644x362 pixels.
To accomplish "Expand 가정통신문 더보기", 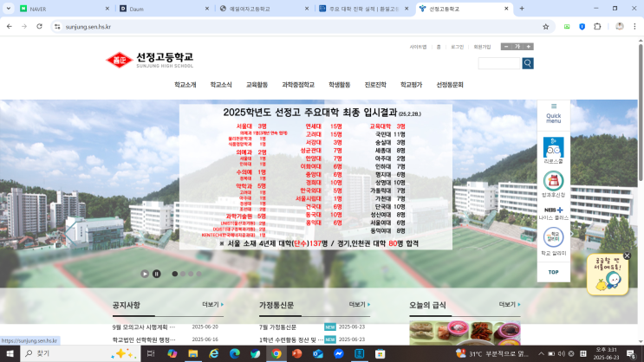I will [360, 305].
